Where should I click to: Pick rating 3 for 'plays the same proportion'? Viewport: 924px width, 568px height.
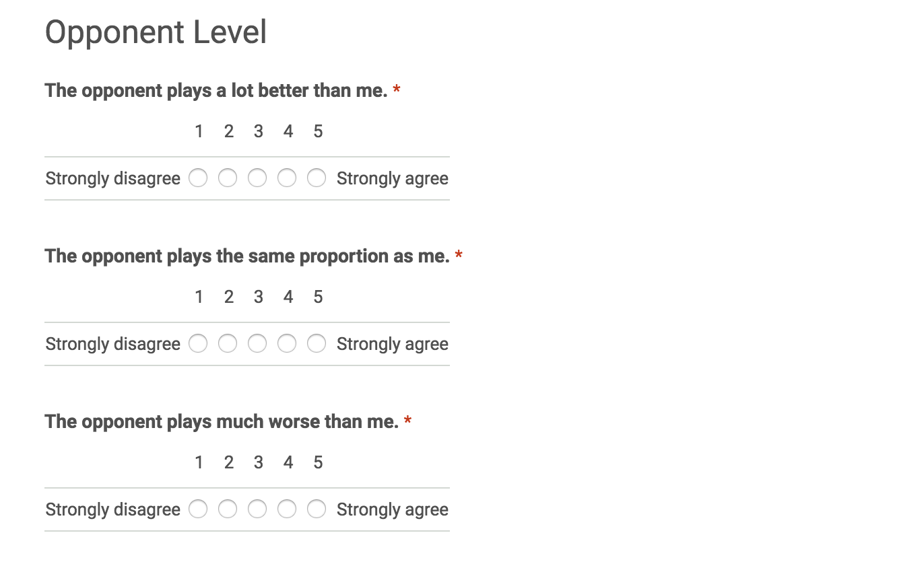click(257, 344)
